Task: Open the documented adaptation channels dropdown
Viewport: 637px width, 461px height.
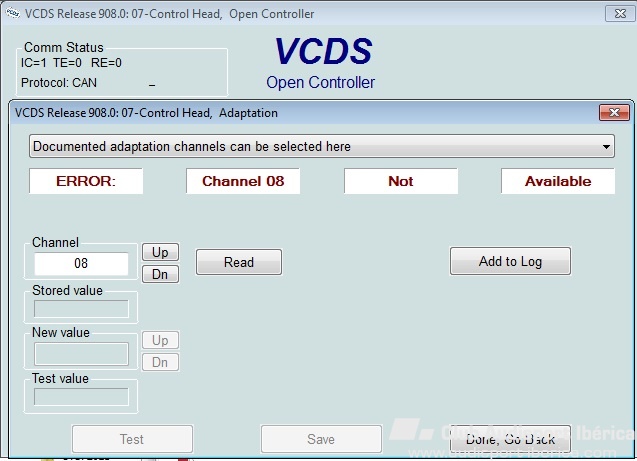Action: (321, 146)
